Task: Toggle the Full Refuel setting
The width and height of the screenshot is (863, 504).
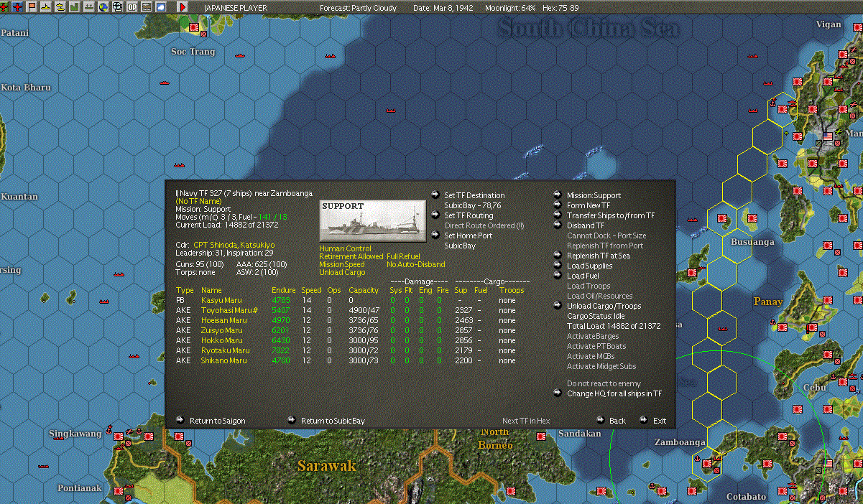Action: 403,256
